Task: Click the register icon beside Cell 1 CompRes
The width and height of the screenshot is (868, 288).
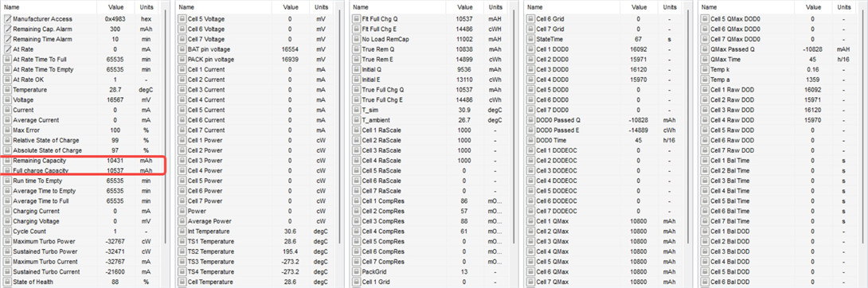Action: click(x=356, y=200)
